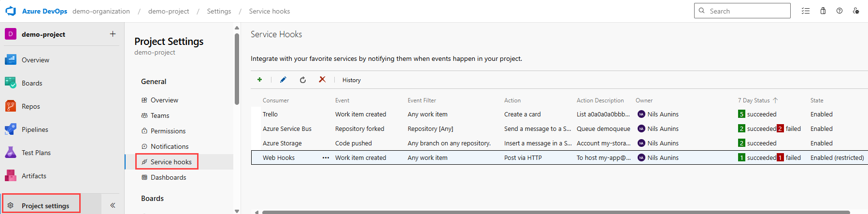Click the pencil edit subscription icon
This screenshot has width=868, height=214.
283,80
